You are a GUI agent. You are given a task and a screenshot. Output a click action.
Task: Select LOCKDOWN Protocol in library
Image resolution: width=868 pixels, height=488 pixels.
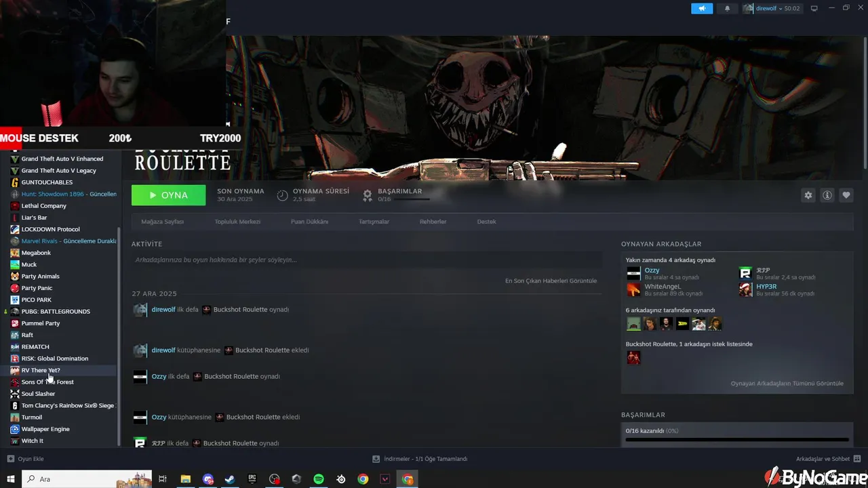point(51,229)
